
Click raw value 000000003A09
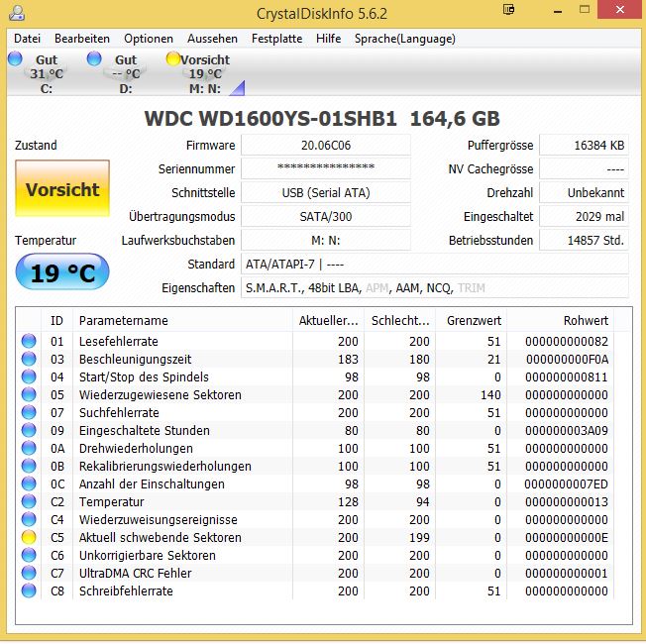[567, 430]
